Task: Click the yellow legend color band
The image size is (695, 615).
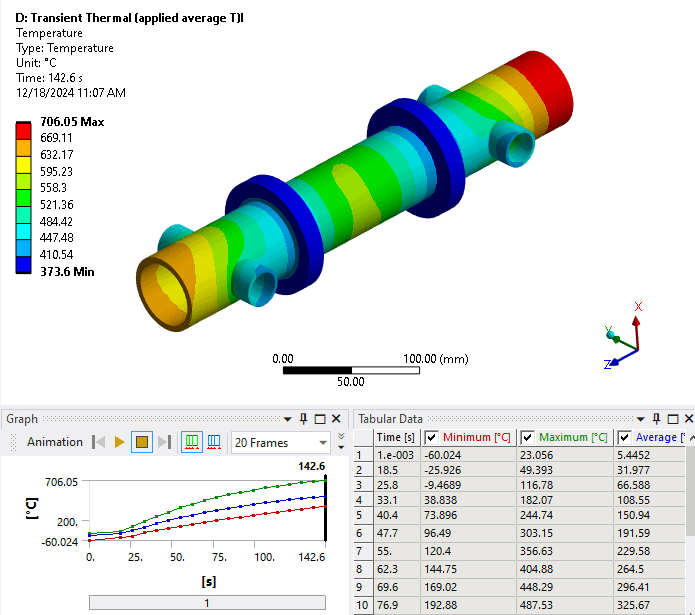Action: [x=23, y=165]
